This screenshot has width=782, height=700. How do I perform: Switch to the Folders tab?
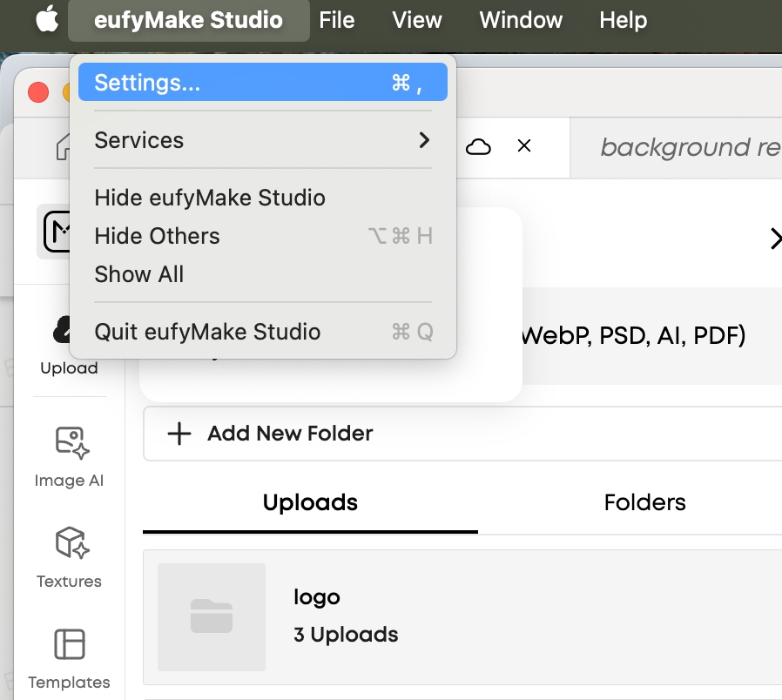(x=645, y=502)
